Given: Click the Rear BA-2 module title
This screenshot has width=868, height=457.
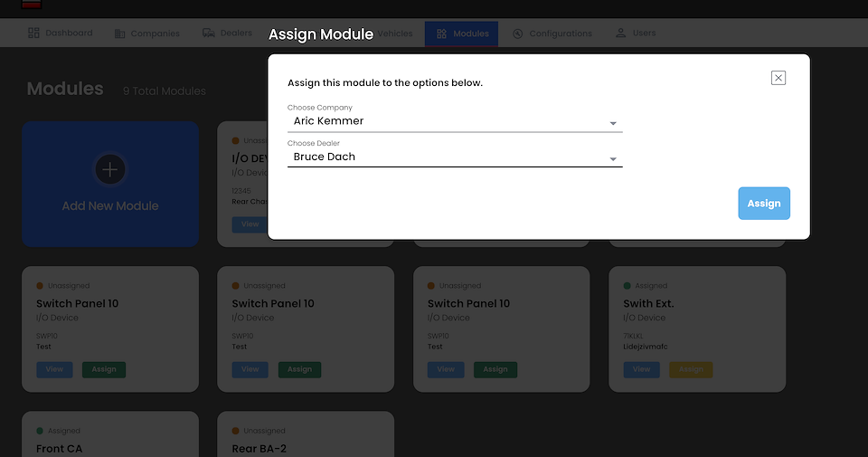Looking at the screenshot, I should (259, 449).
